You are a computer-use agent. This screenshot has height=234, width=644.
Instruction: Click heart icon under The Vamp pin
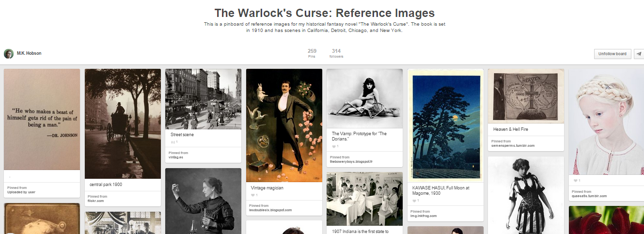coord(335,146)
